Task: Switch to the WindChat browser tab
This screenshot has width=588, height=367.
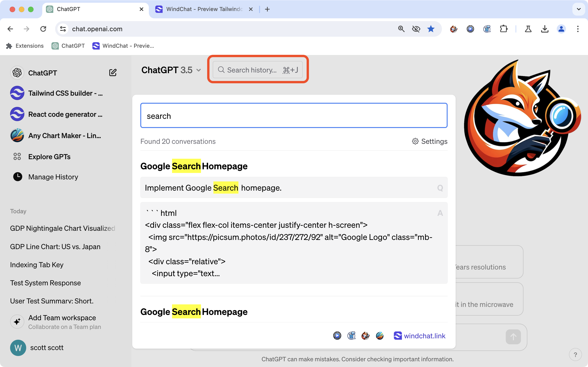Action: pos(199,9)
